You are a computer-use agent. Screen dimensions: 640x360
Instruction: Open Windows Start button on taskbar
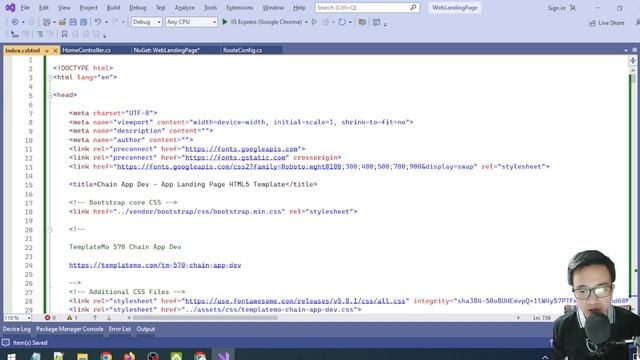click(11, 356)
